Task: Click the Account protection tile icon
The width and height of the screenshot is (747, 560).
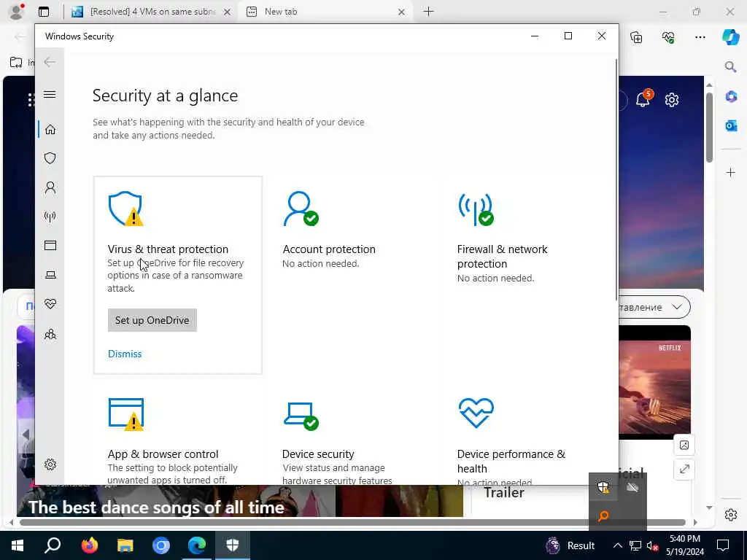Action: (x=301, y=209)
